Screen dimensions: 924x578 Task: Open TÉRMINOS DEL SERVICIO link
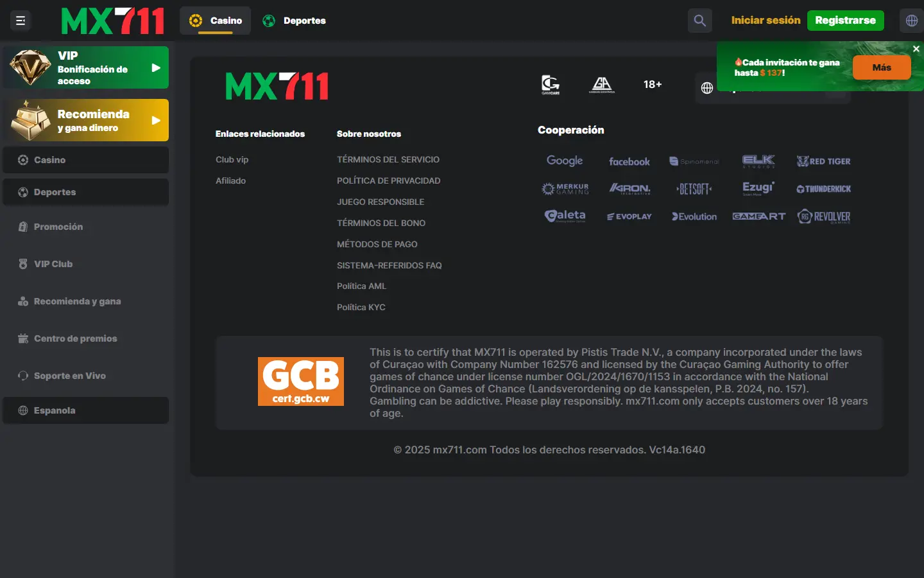(388, 159)
